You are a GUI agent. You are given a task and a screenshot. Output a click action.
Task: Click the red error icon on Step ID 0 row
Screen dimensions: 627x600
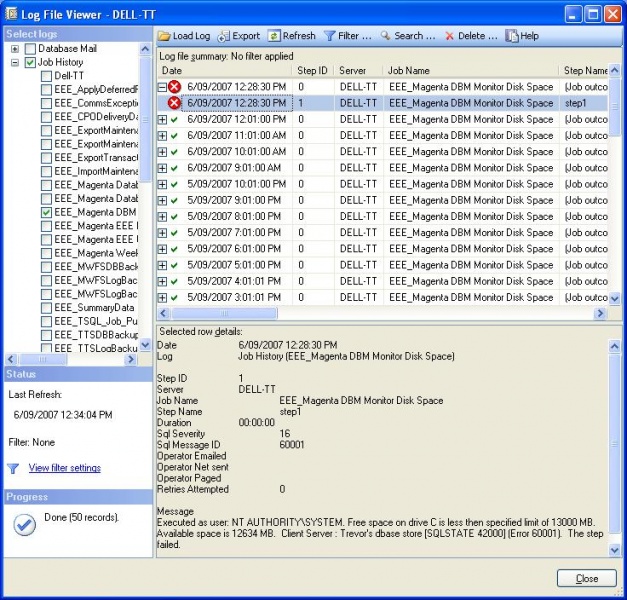174,87
